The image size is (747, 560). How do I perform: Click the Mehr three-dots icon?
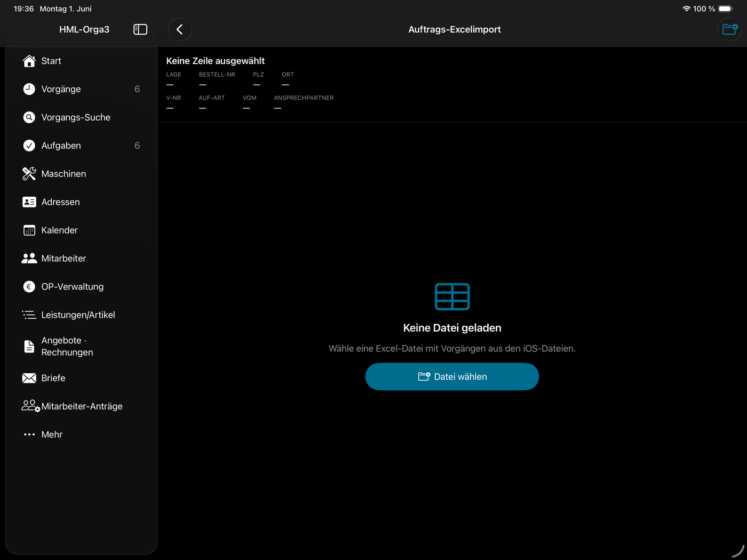point(29,435)
